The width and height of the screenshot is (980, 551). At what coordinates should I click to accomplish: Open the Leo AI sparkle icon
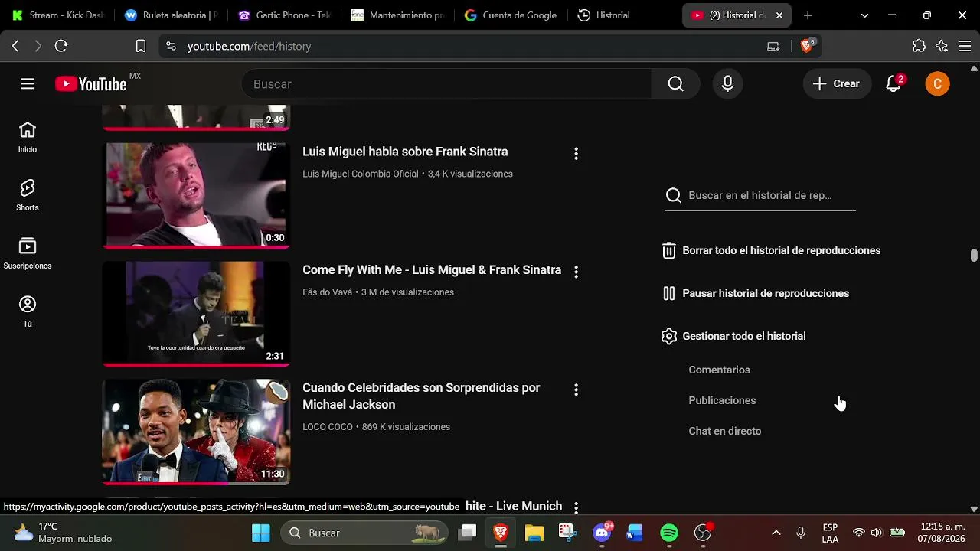[x=942, y=47]
